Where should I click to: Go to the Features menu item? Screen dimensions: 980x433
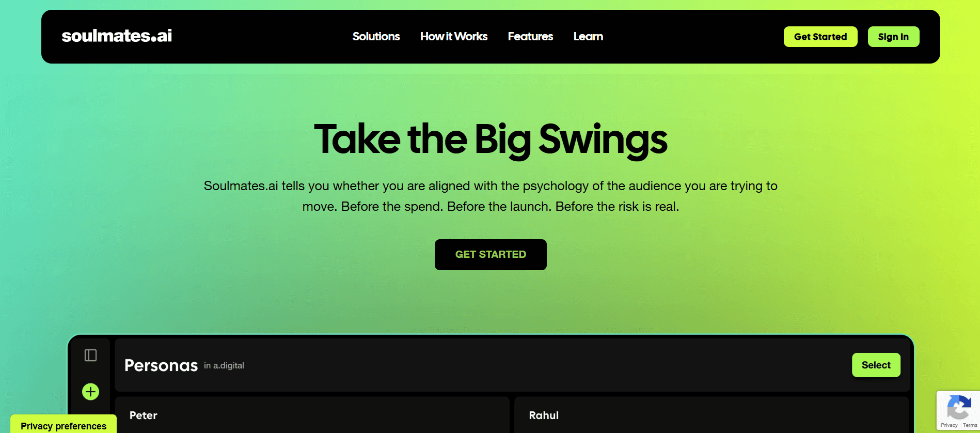coord(530,37)
